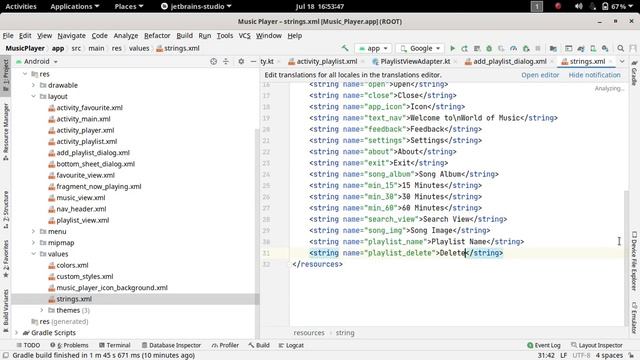The height and width of the screenshot is (360, 640).
Task: Toggle tool window bars bottom-left icon
Action: (x=5, y=355)
